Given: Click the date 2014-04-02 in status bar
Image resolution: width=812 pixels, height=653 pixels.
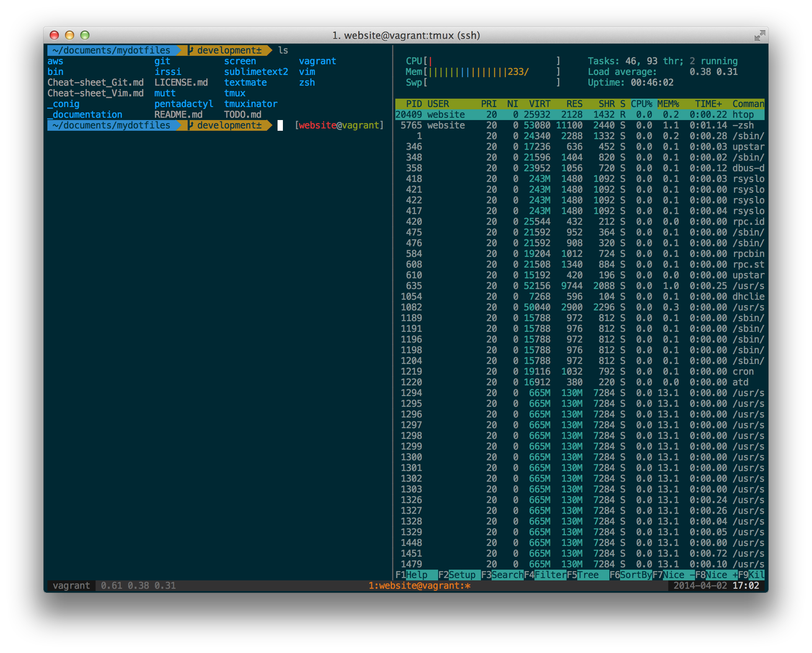Looking at the screenshot, I should click(700, 585).
